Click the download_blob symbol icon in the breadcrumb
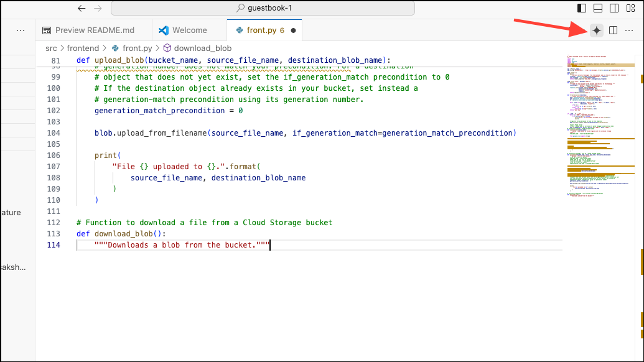 click(x=167, y=48)
